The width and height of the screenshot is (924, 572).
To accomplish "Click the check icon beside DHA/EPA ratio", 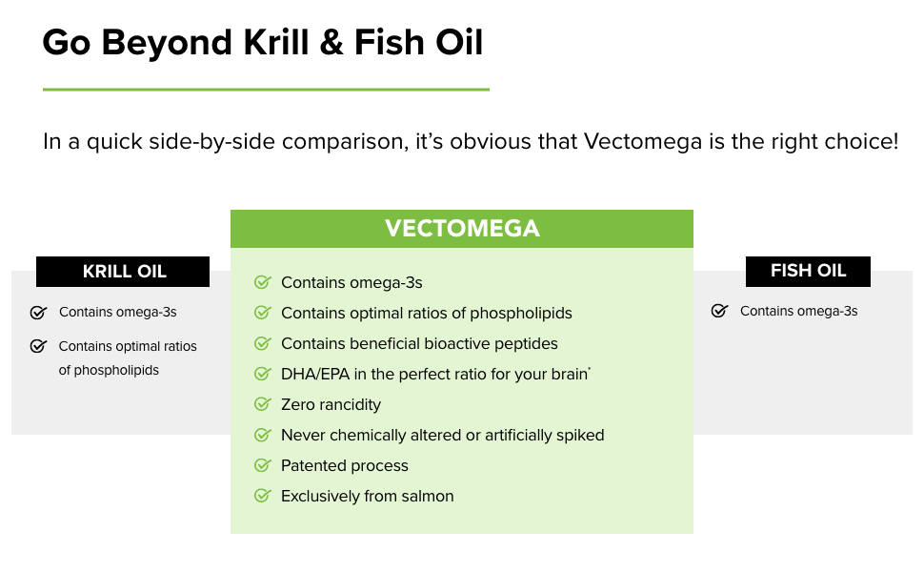I will 263,374.
